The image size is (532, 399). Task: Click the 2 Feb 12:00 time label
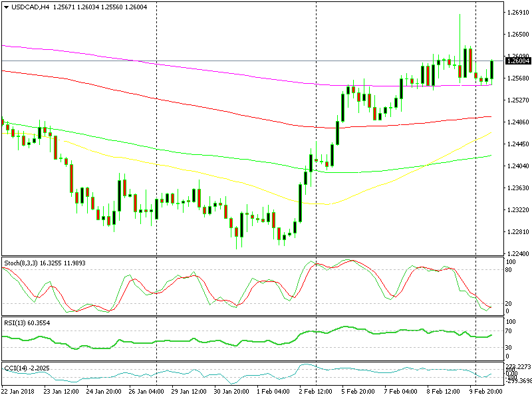click(x=316, y=391)
